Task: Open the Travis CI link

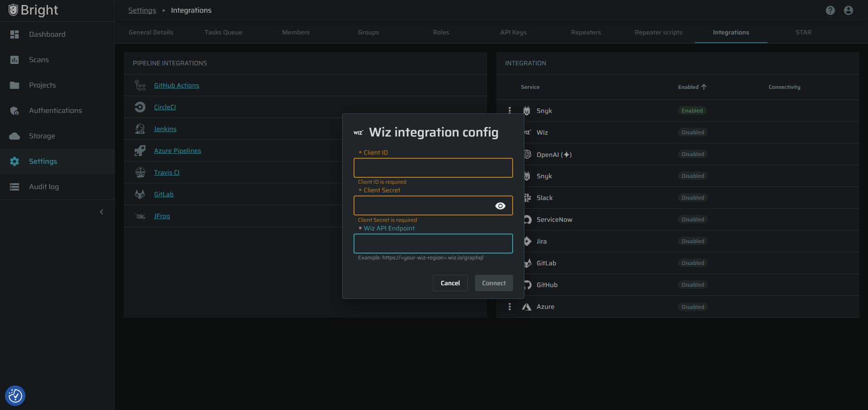Action: pos(167,172)
